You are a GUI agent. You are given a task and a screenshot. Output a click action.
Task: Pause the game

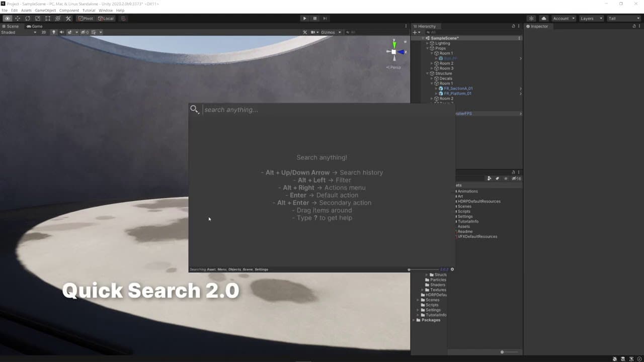(x=315, y=19)
